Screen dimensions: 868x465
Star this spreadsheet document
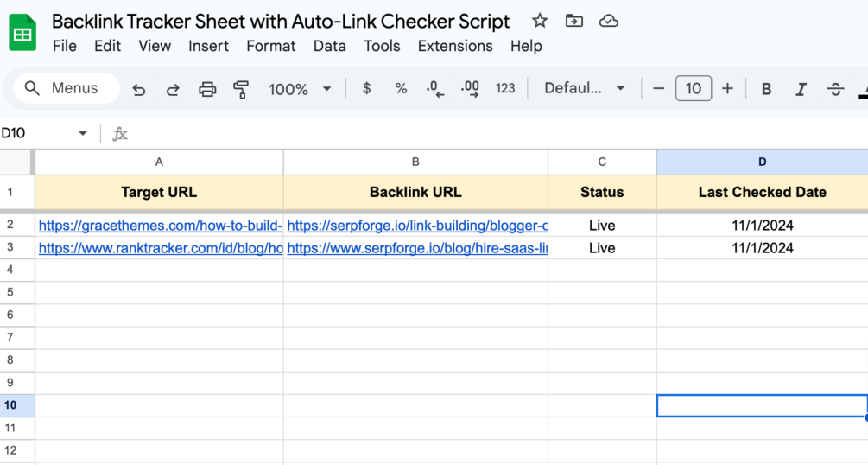tap(540, 21)
